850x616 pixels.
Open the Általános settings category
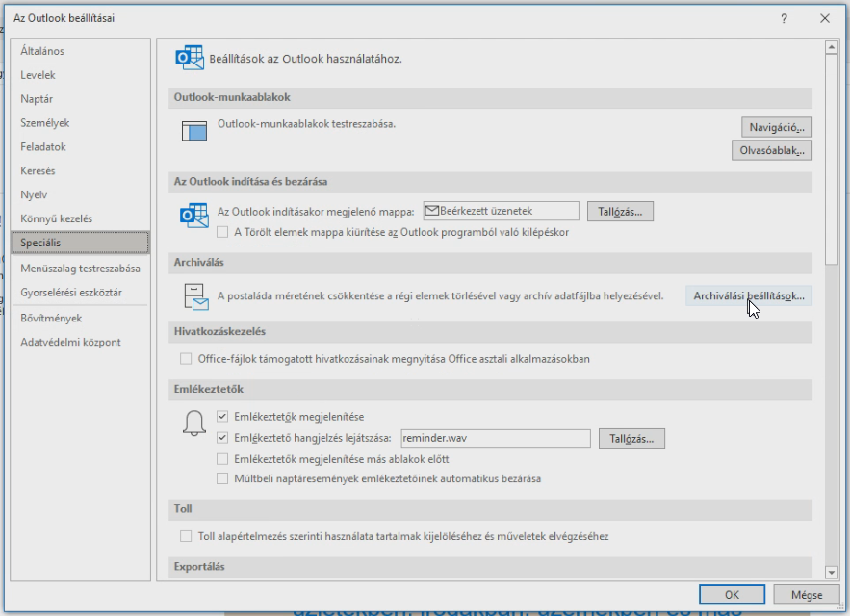coord(42,51)
